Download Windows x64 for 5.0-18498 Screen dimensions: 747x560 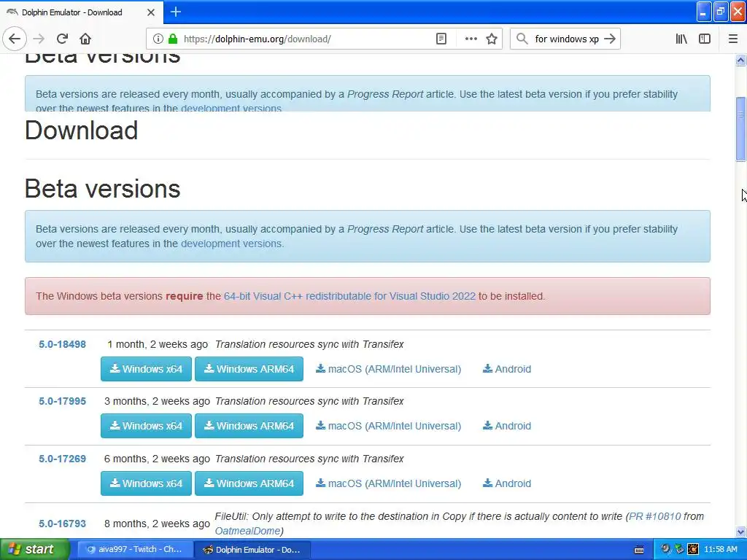(146, 369)
